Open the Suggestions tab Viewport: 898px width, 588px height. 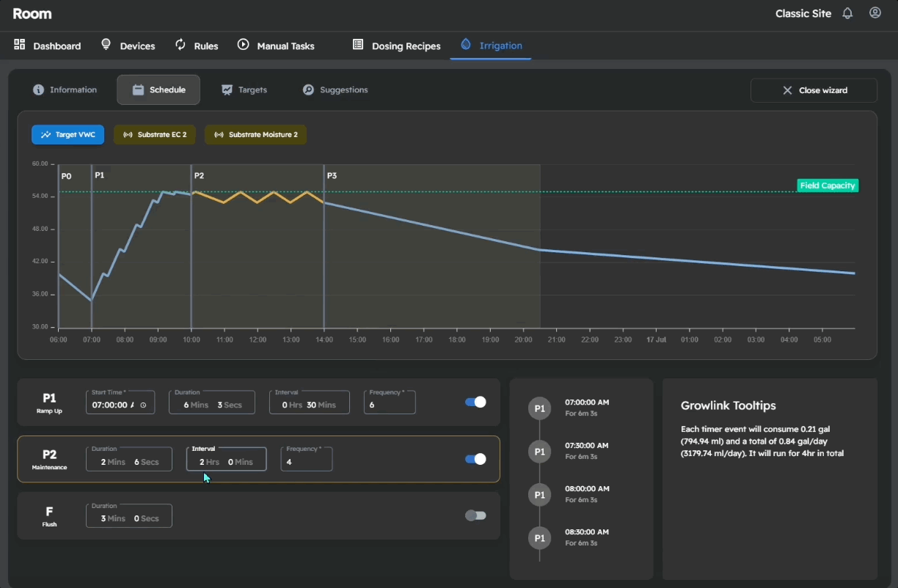(335, 90)
